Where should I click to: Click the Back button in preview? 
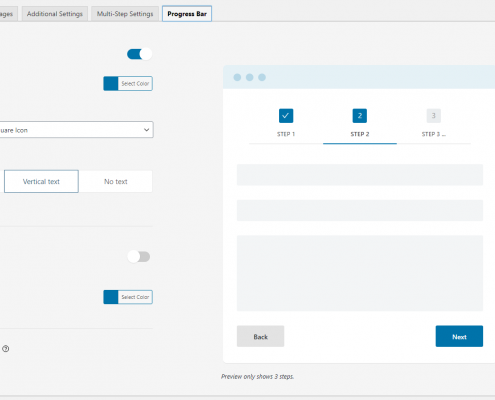point(260,336)
